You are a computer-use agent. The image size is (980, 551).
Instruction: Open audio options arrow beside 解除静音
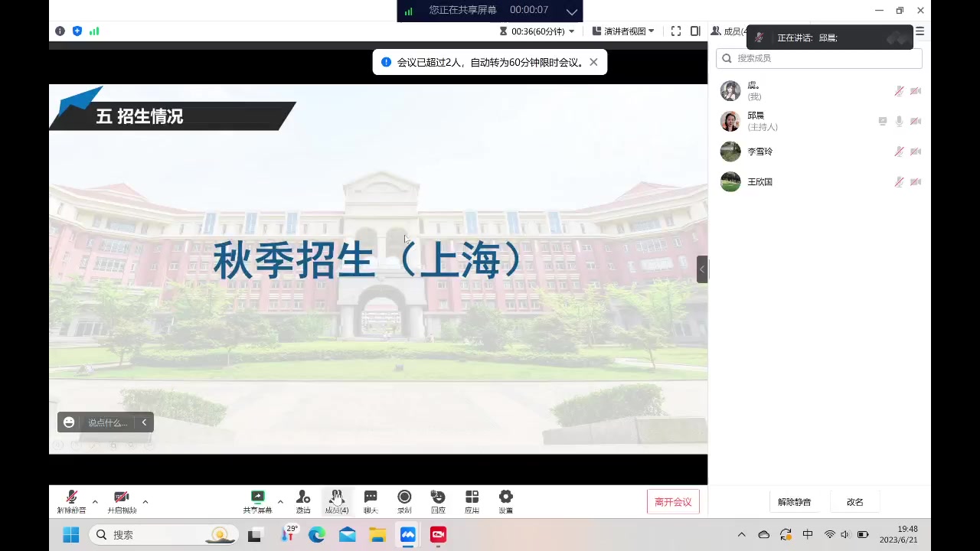(95, 502)
